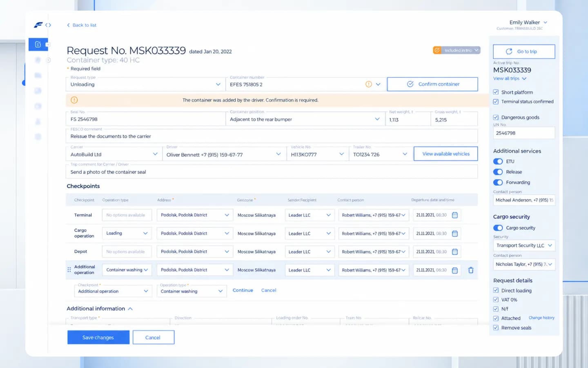Open the requests document sidebar icon
The height and width of the screenshot is (368, 588).
pos(38,44)
